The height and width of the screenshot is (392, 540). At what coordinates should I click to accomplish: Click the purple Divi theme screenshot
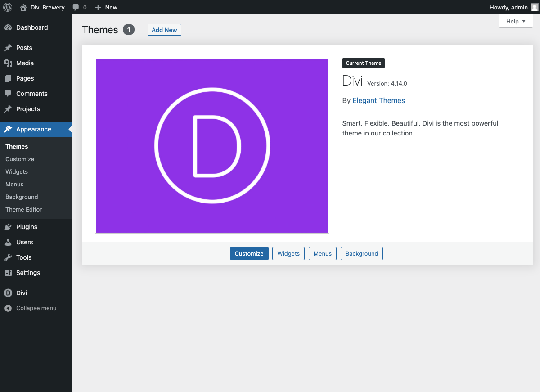[x=212, y=145]
